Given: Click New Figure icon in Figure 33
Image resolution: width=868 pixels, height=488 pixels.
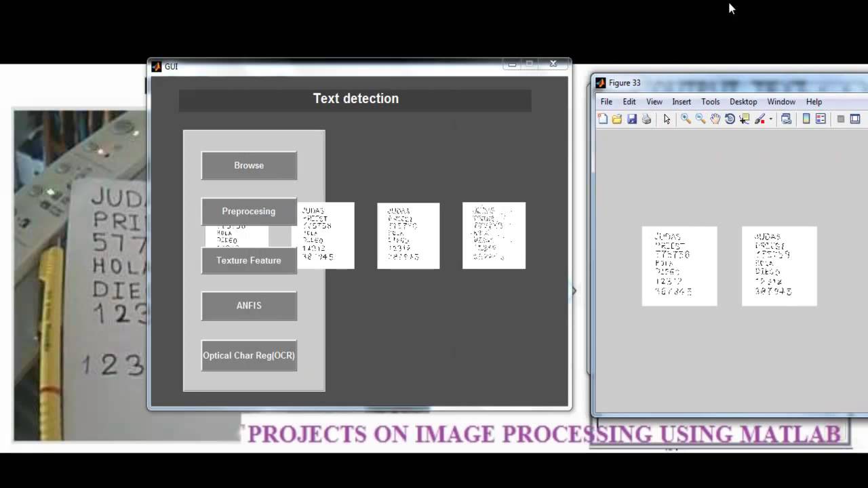Looking at the screenshot, I should 603,119.
